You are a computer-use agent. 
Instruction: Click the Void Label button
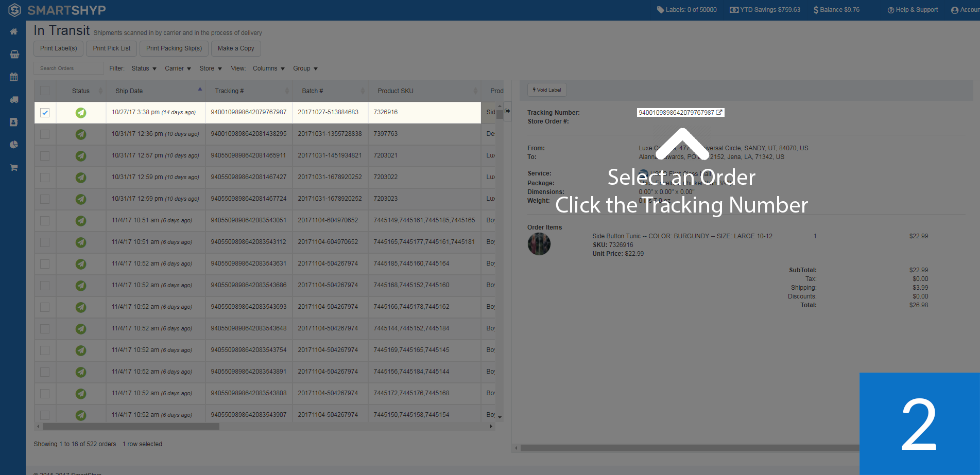(547, 90)
